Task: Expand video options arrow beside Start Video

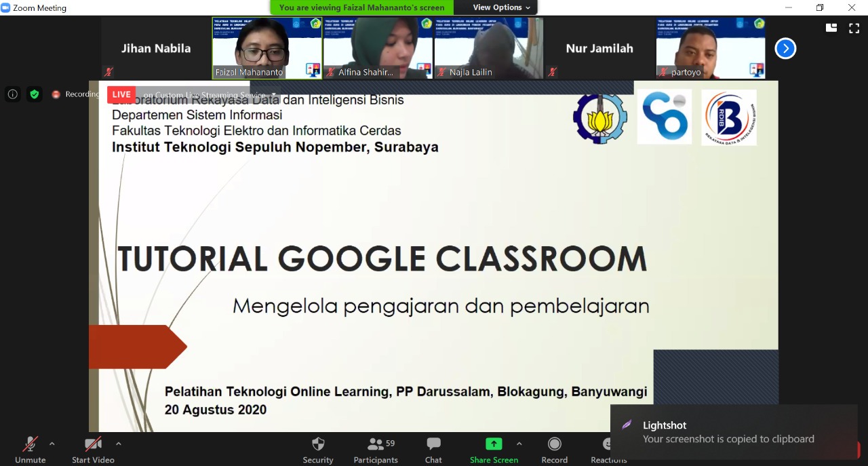Action: tap(119, 444)
